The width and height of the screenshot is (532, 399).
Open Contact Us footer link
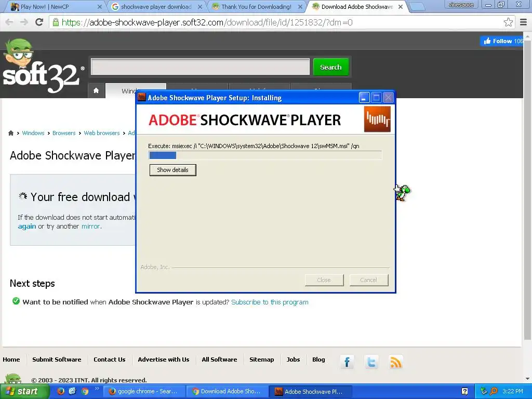109,360
